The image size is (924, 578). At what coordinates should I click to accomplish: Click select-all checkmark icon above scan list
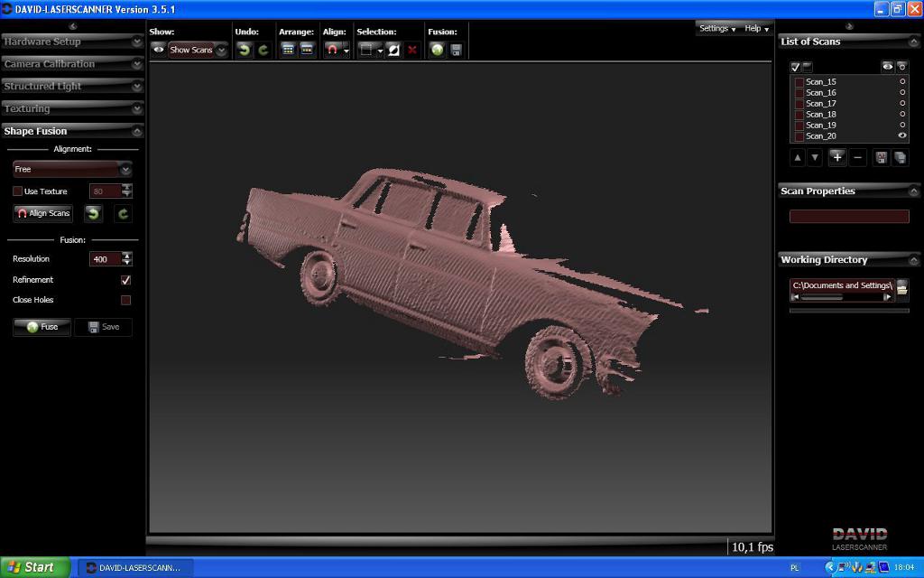[796, 67]
